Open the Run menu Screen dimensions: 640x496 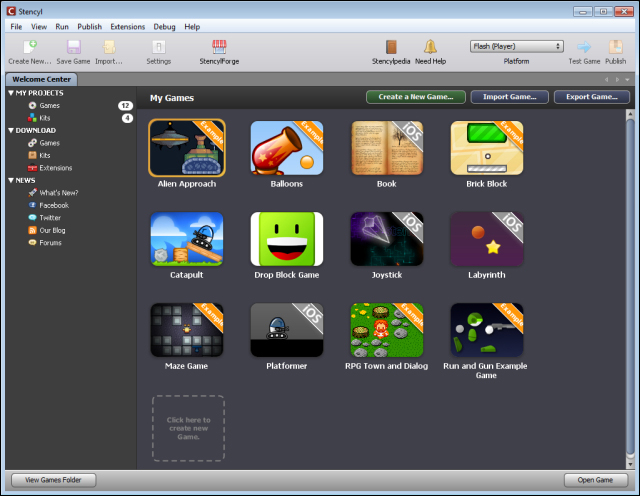(62, 27)
